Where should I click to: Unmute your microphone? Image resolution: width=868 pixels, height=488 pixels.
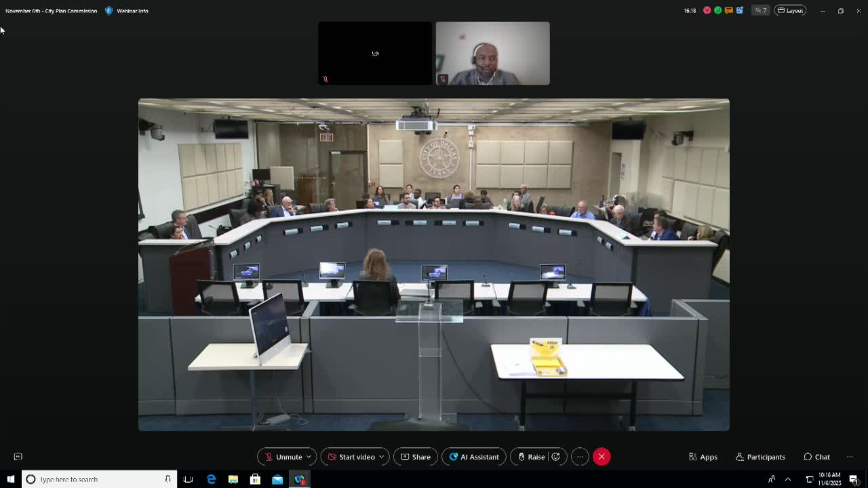click(283, 457)
